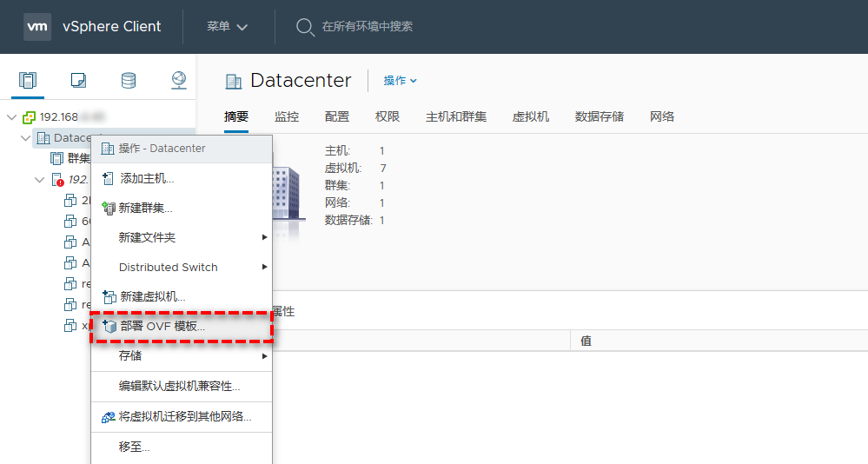The image size is (868, 464).
Task: Click the cluster icon next to 群集
Action: [x=57, y=159]
